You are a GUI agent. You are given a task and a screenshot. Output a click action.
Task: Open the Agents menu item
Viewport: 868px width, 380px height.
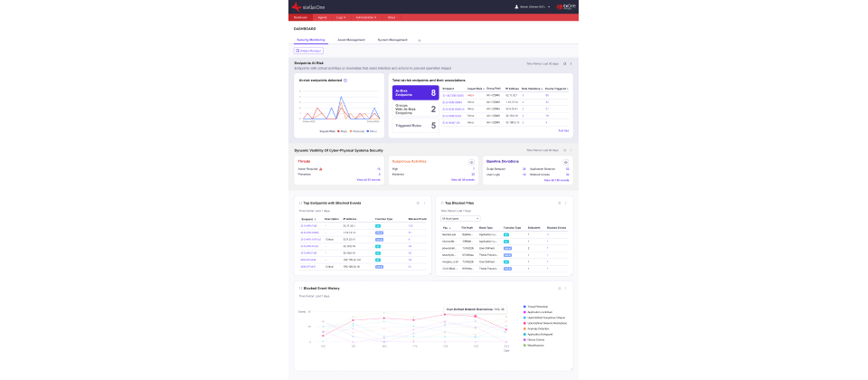click(x=322, y=17)
